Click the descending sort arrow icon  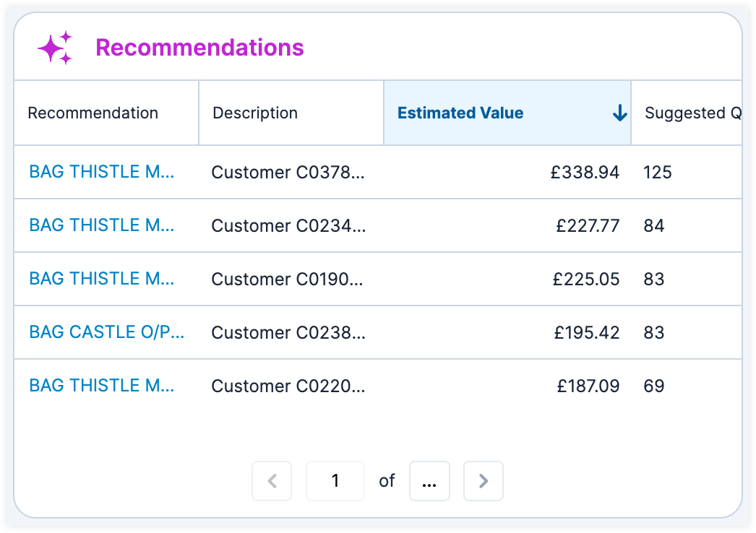(x=619, y=113)
